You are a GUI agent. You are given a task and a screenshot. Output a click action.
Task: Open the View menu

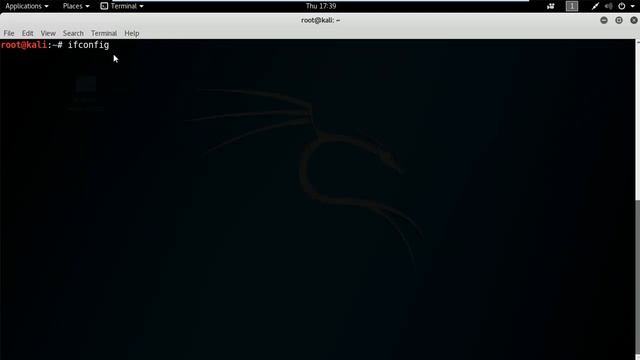(x=48, y=33)
